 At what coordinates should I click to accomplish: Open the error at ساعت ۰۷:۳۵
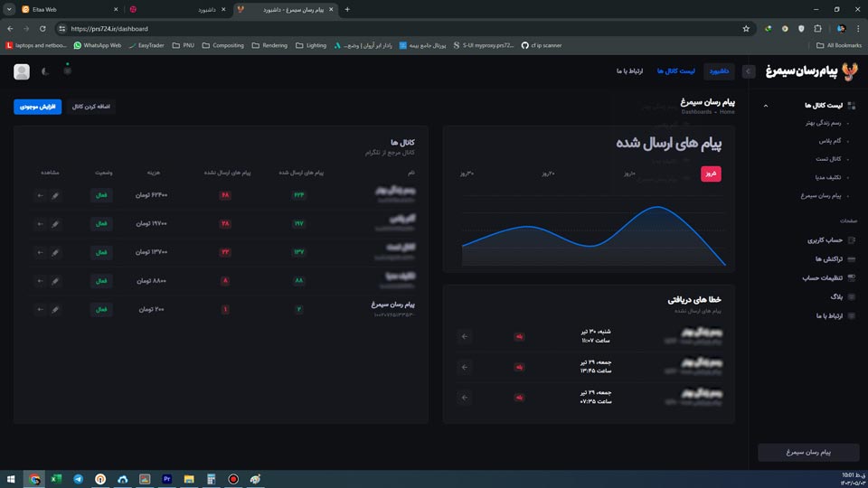tap(465, 398)
